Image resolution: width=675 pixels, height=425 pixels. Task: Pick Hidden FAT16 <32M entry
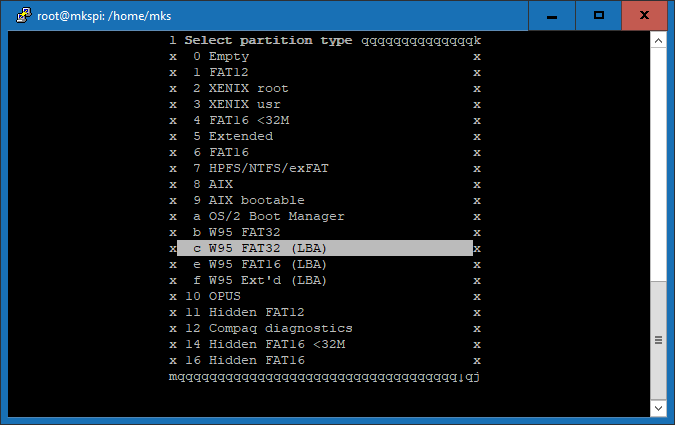point(264,344)
